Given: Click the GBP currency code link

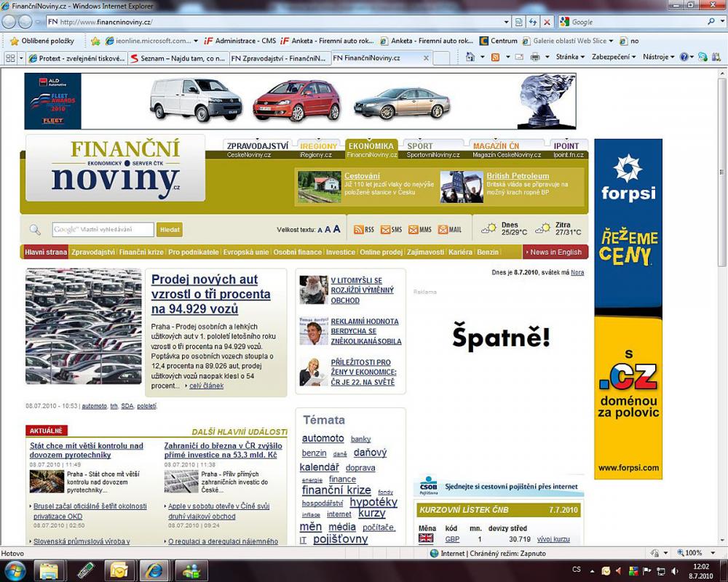Looking at the screenshot, I should coord(452,539).
